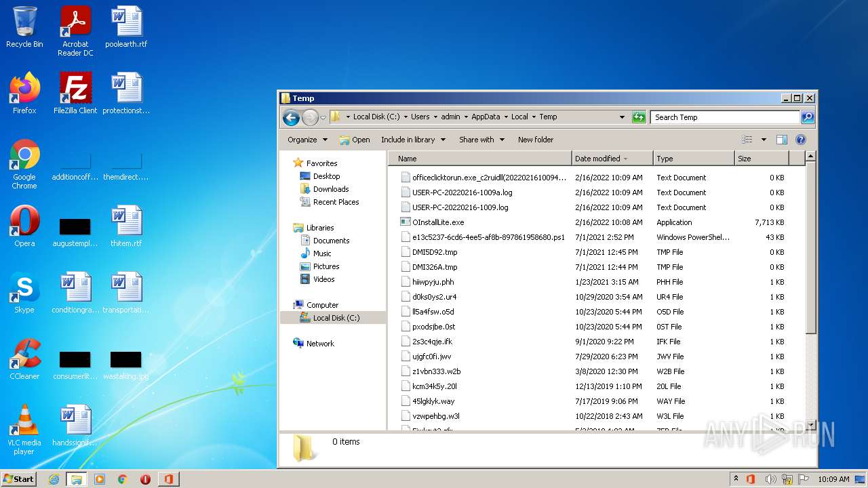Click the Change your view icon
The width and height of the screenshot is (868, 488).
point(747,140)
